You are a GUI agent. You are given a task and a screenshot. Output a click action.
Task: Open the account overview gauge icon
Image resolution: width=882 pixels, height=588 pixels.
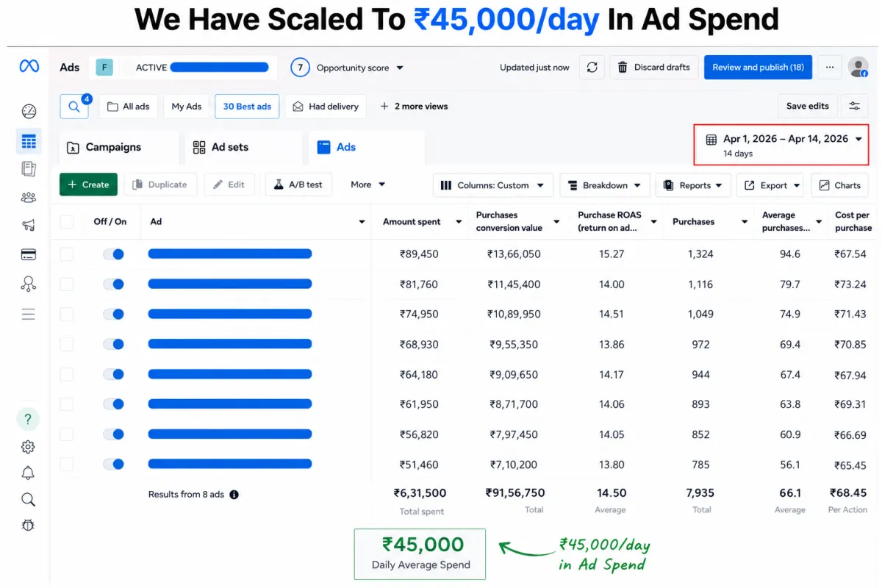(29, 112)
